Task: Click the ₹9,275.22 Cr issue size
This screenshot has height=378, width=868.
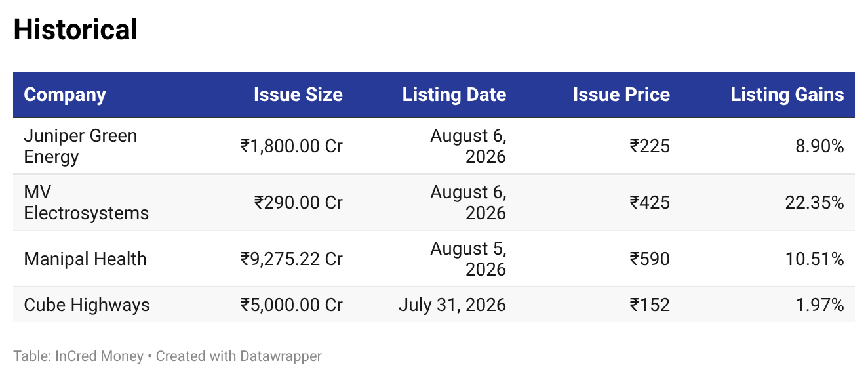Action: click(292, 259)
